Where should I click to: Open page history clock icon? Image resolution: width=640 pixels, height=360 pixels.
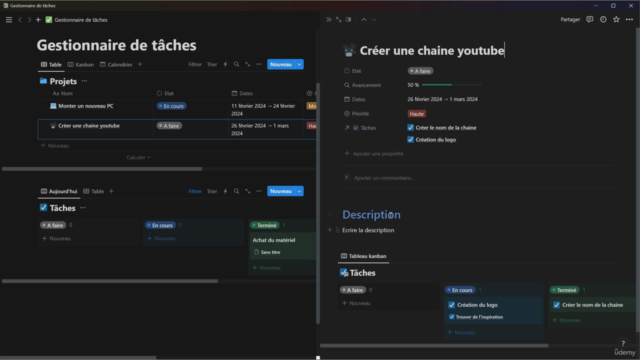(603, 19)
